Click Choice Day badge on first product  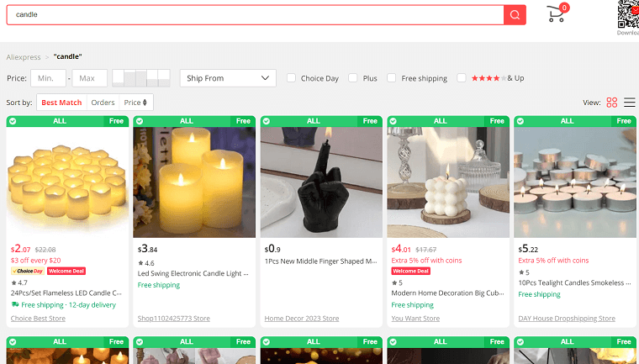pos(28,271)
